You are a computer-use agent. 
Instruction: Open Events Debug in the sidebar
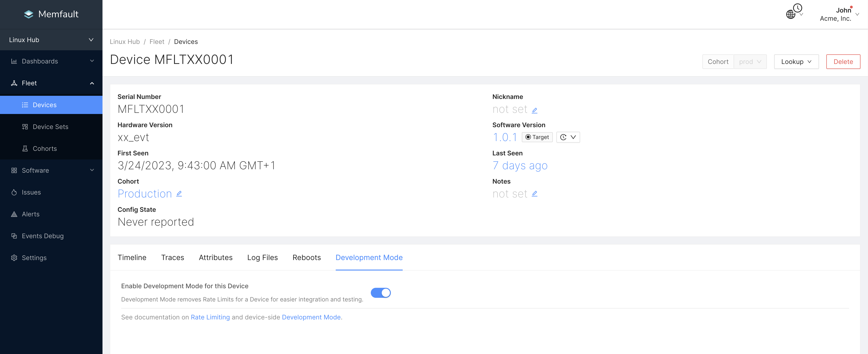pos(42,236)
